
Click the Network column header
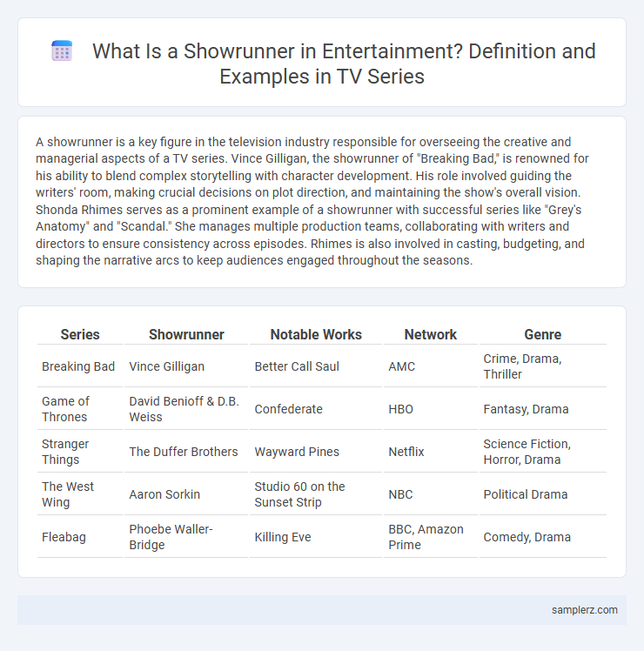point(431,334)
